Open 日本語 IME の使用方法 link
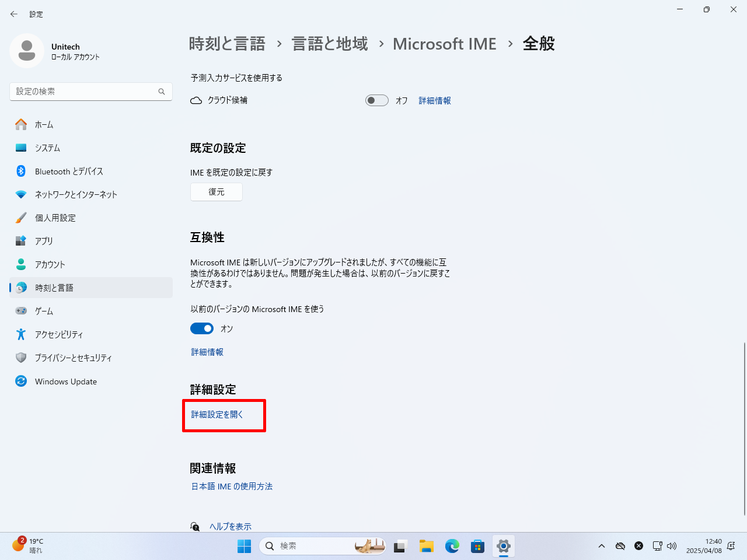This screenshot has height=560, width=747. click(x=232, y=486)
